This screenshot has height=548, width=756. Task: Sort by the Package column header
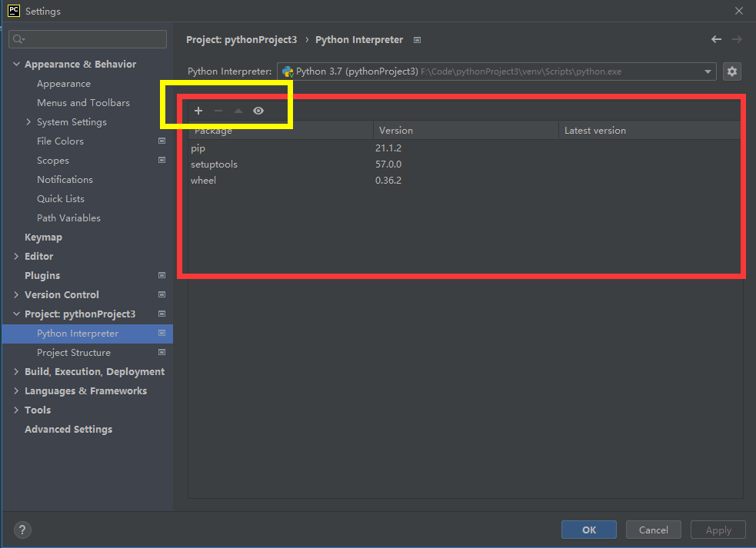point(281,130)
